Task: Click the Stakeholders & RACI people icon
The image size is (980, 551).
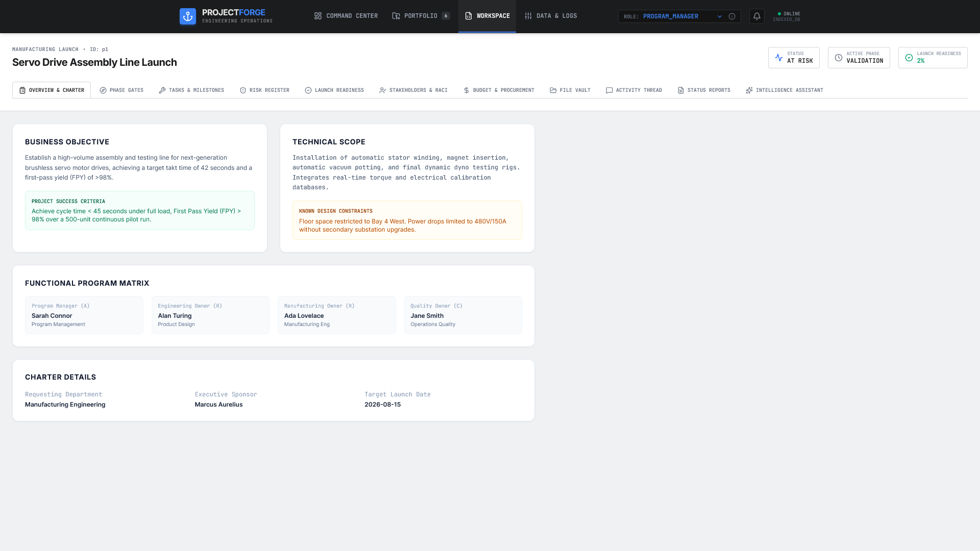Action: pyautogui.click(x=383, y=90)
